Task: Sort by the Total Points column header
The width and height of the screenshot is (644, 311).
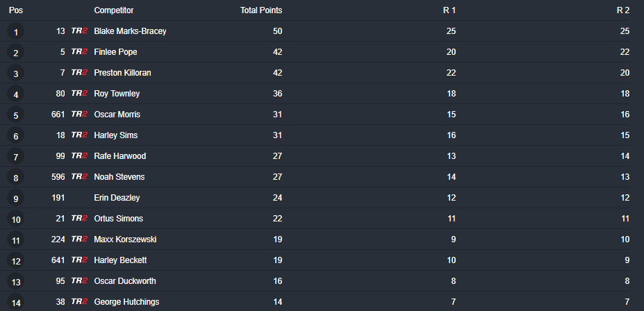Action: 261,10
